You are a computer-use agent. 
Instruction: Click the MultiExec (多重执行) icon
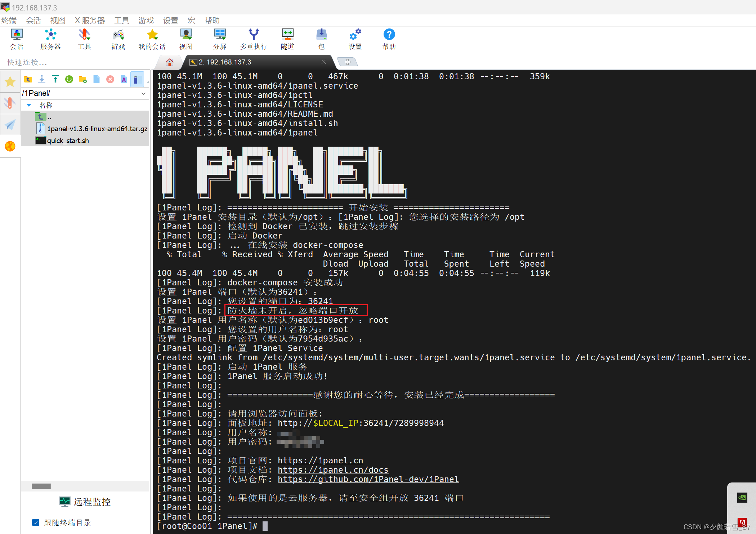[254, 39]
